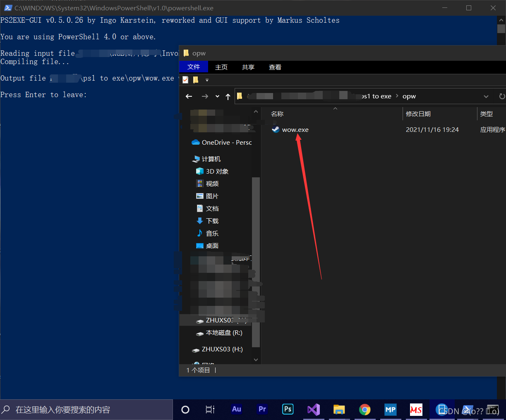Switch to the 查看 ribbon tab

(275, 67)
